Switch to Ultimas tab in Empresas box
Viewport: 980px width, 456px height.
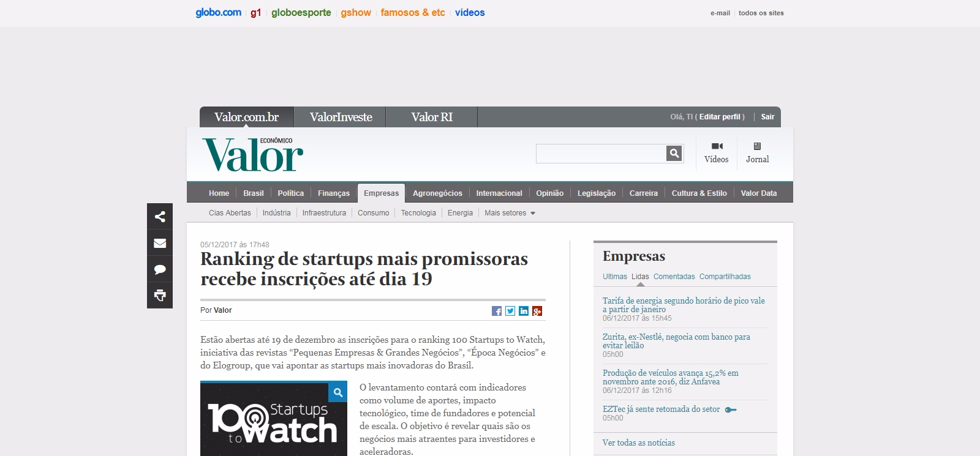point(615,277)
